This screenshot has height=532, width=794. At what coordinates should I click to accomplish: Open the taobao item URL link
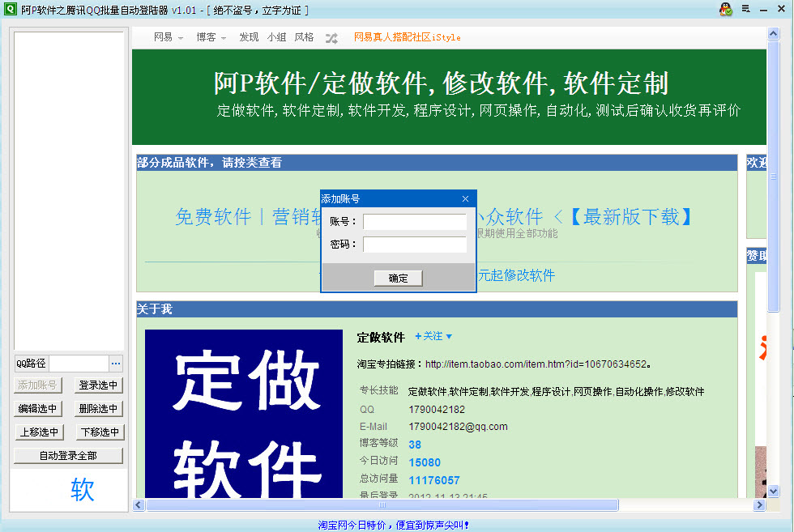[536, 364]
